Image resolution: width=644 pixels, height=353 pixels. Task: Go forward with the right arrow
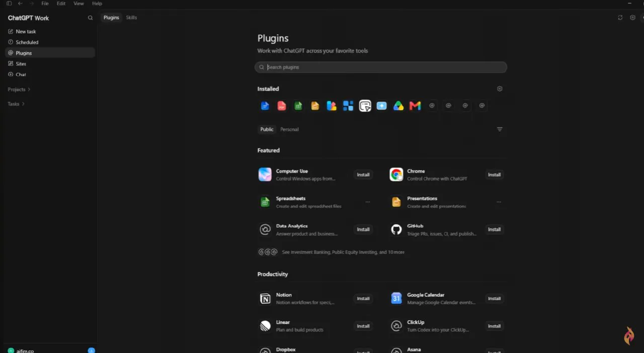pos(32,4)
